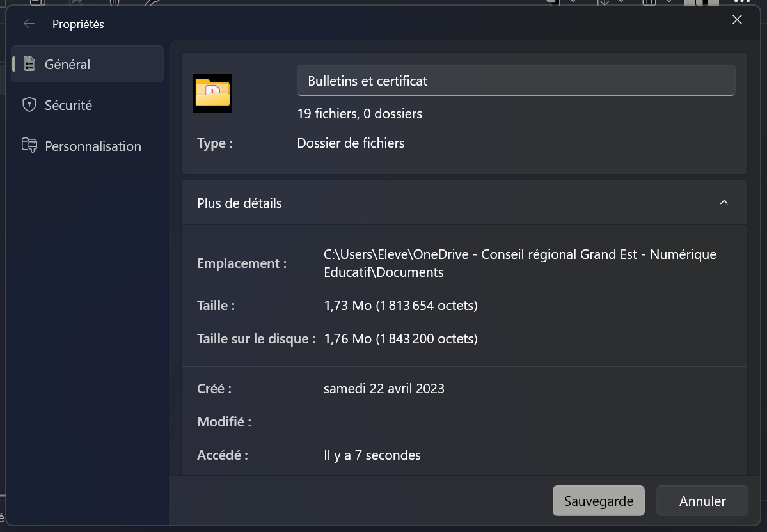This screenshot has height=532, width=767.
Task: Click the view layout icon in the toolbar
Action: pyautogui.click(x=650, y=3)
